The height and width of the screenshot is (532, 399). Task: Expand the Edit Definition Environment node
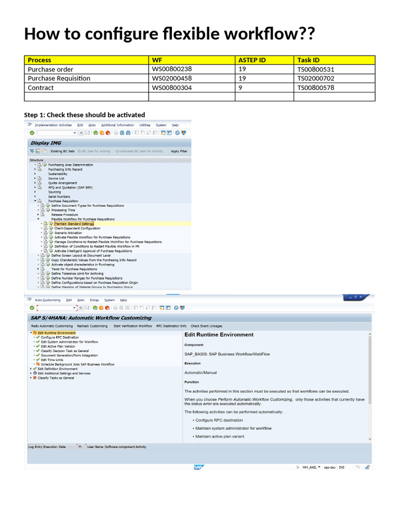click(31, 369)
